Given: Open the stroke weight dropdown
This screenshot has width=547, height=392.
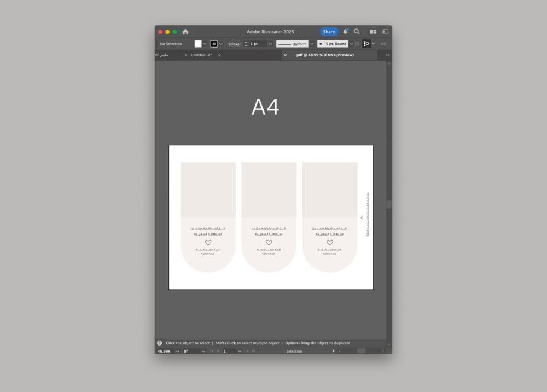Looking at the screenshot, I should click(270, 44).
